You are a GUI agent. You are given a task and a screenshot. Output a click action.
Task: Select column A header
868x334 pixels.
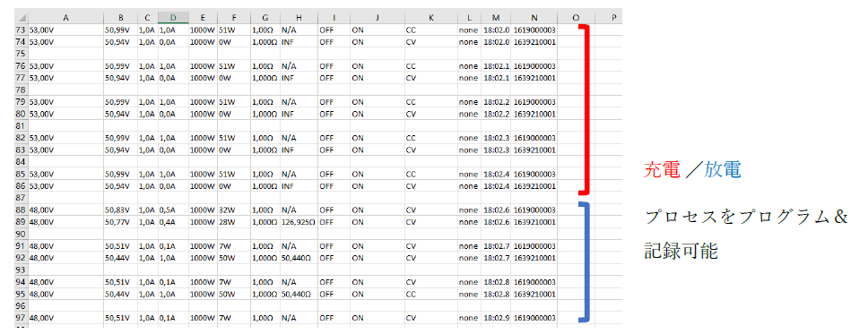coord(65,18)
